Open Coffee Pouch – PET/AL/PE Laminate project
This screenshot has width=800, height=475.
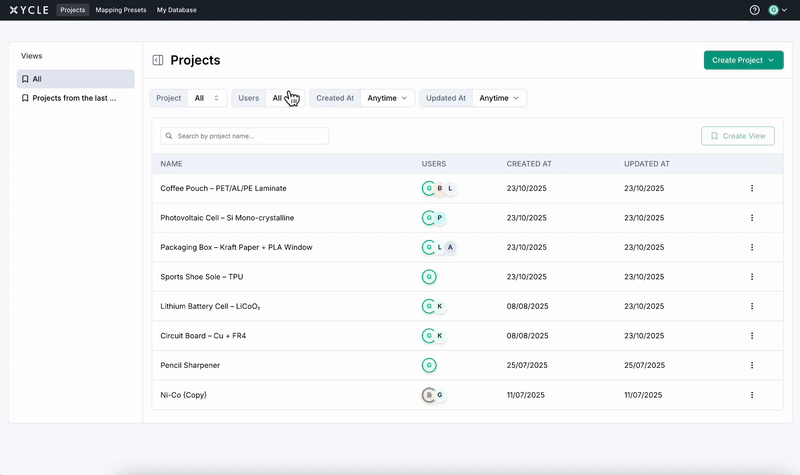tap(223, 188)
